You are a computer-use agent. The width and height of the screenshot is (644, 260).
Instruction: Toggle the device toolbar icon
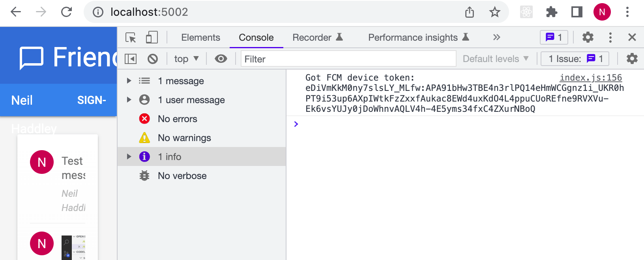152,38
